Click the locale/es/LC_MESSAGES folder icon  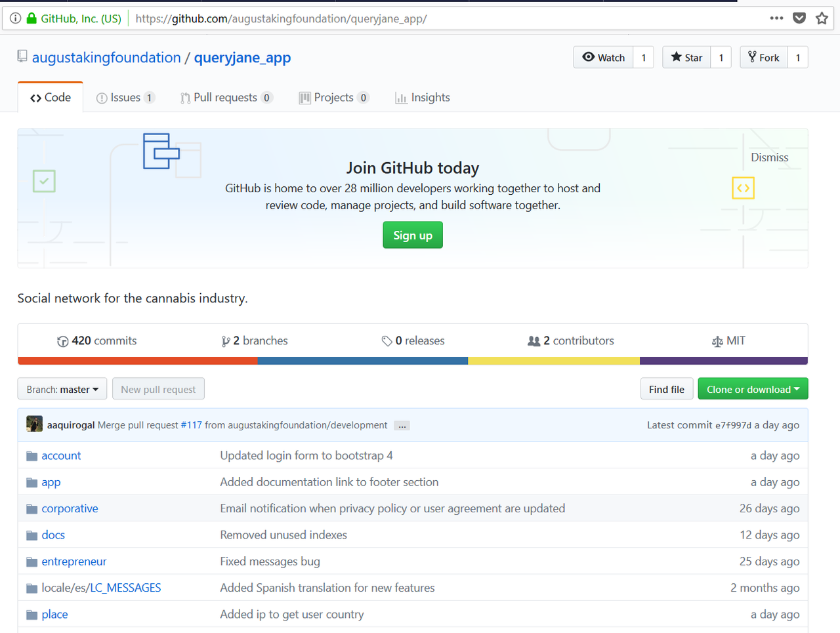pos(31,588)
